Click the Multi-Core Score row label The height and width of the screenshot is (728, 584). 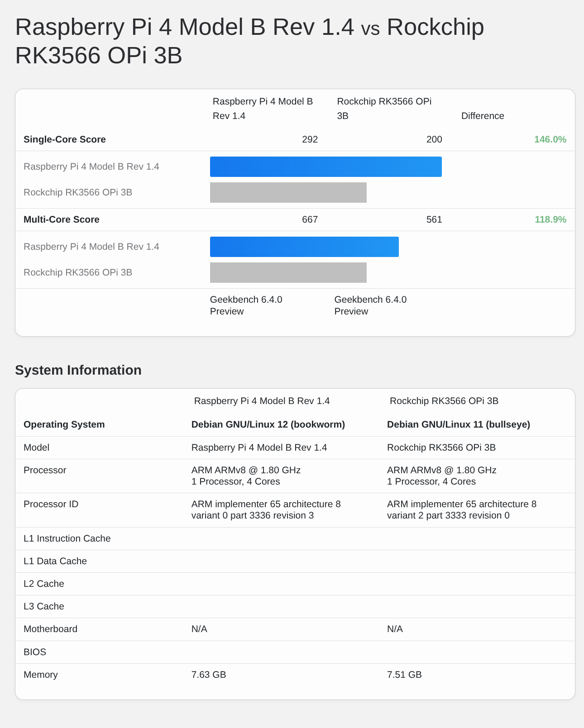click(x=62, y=219)
